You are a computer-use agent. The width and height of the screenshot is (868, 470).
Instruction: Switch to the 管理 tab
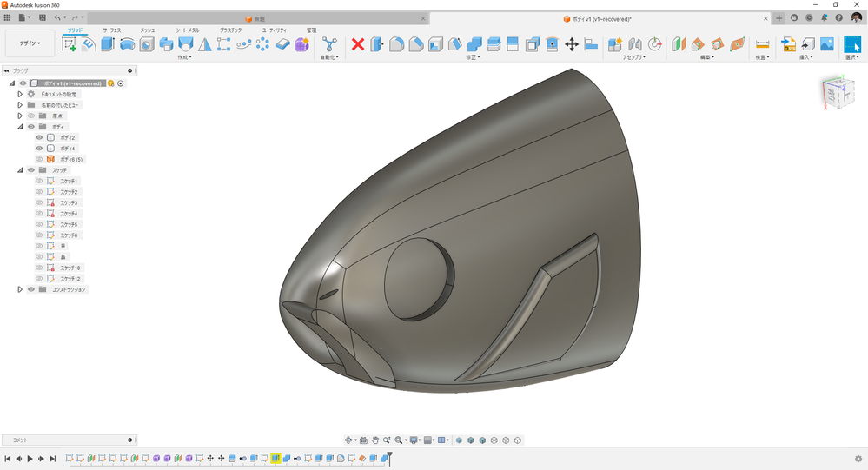[311, 30]
